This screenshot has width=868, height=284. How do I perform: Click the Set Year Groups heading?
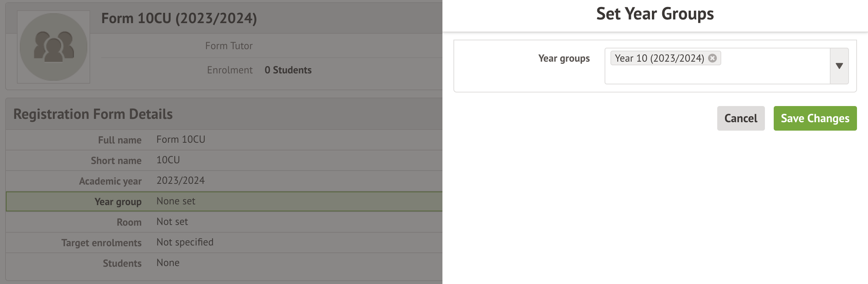click(x=655, y=14)
